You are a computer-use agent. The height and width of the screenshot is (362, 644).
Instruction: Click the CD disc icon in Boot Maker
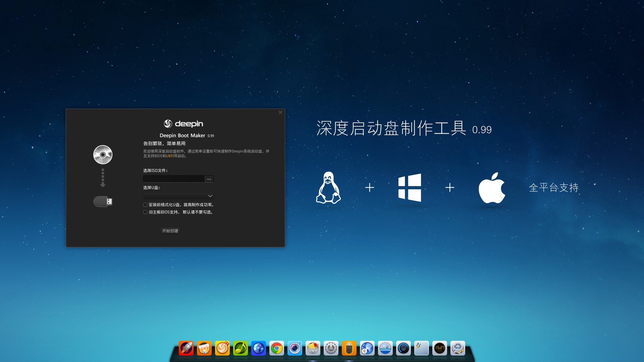point(103,155)
